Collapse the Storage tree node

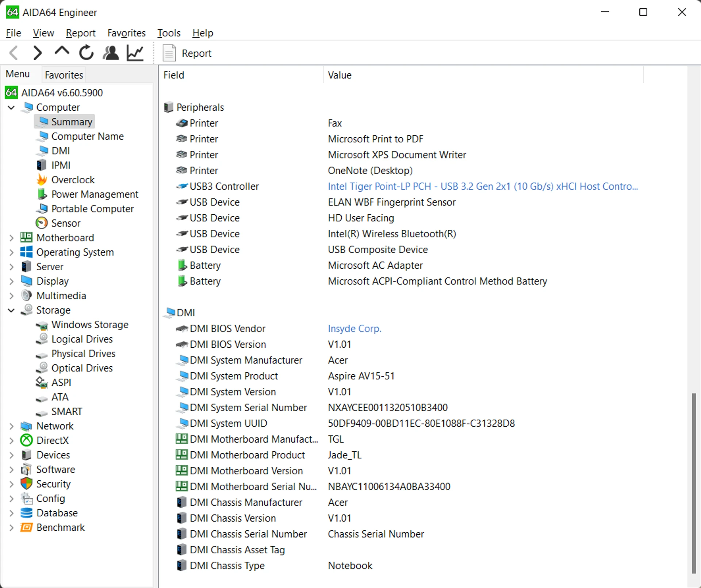pos(11,310)
